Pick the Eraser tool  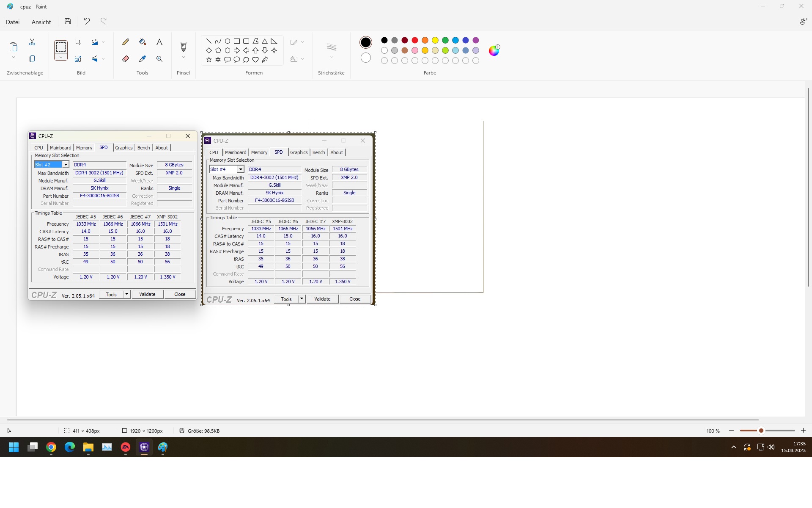coord(126,59)
